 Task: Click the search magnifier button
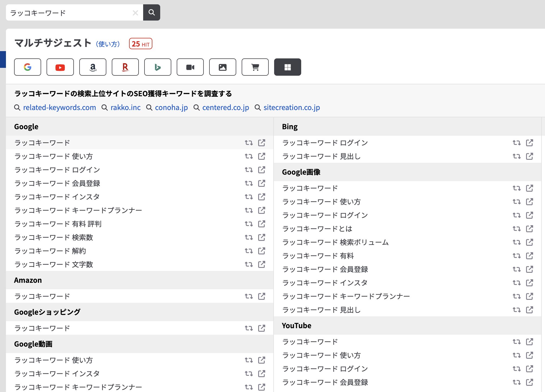[x=152, y=12]
